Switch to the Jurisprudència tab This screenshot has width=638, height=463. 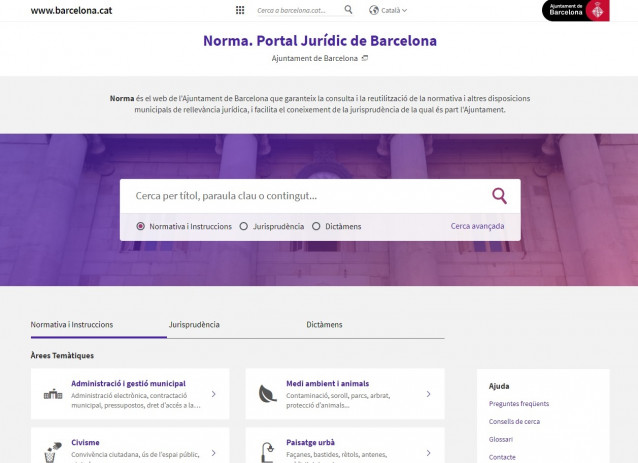[x=194, y=325]
